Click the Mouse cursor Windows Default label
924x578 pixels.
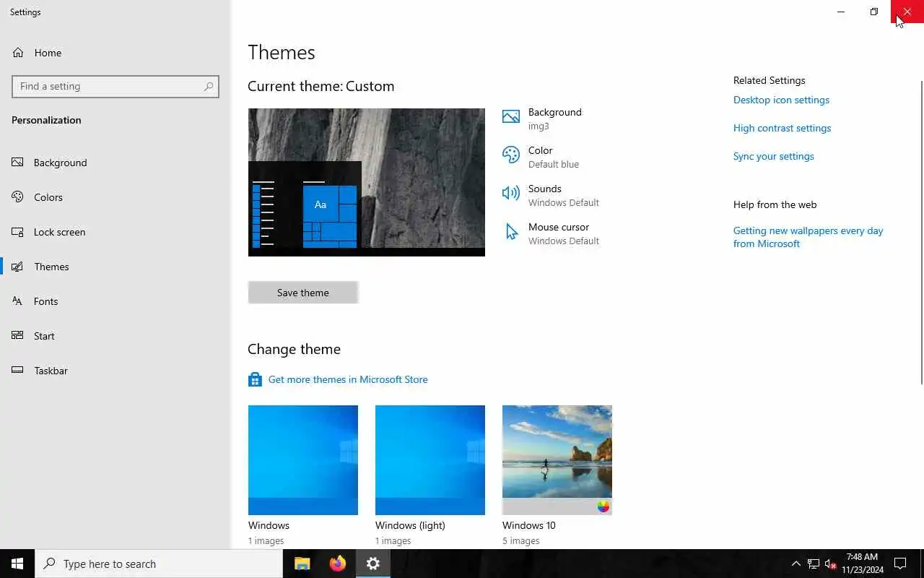coord(564,233)
